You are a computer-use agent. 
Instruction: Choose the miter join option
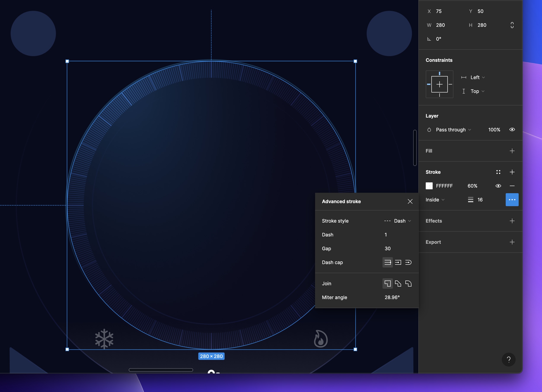[387, 284]
